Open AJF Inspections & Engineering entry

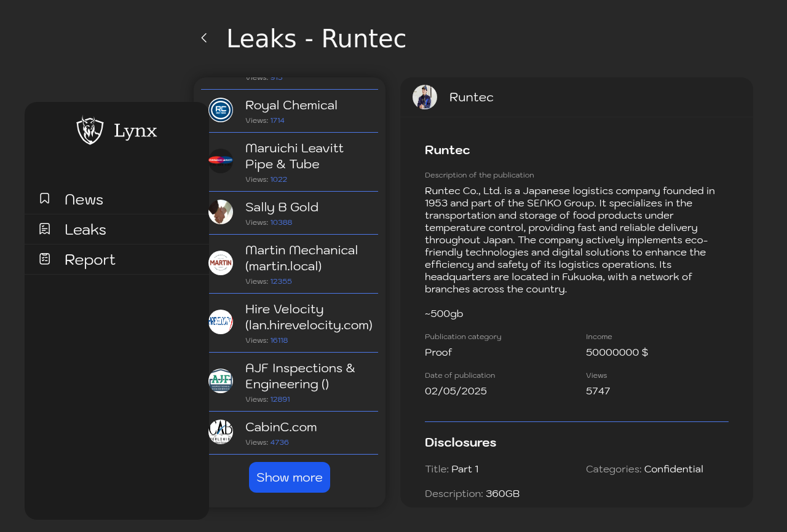(x=290, y=382)
